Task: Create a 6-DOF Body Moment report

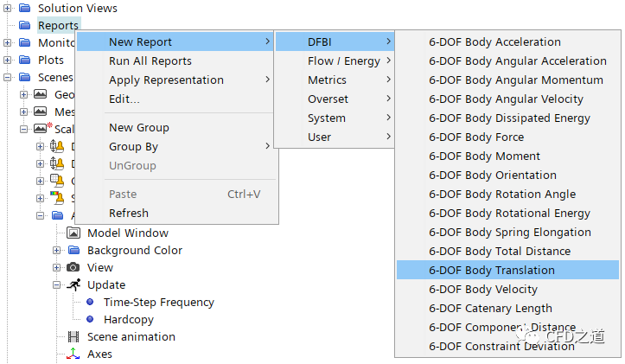Action: tap(507, 156)
